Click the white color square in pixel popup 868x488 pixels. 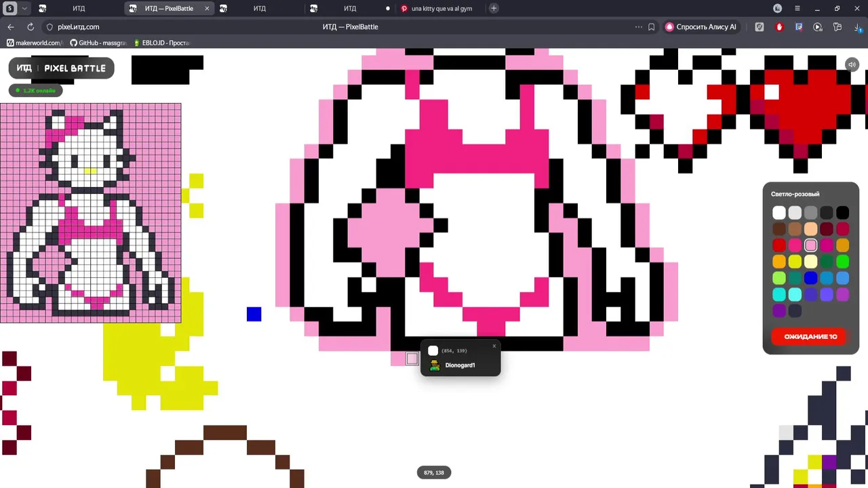tap(433, 350)
